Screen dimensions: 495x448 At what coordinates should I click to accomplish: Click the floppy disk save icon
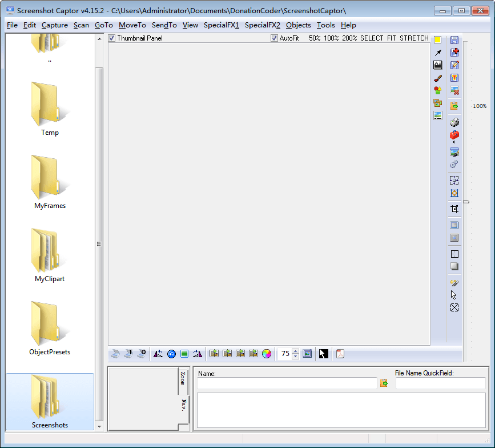tap(454, 40)
